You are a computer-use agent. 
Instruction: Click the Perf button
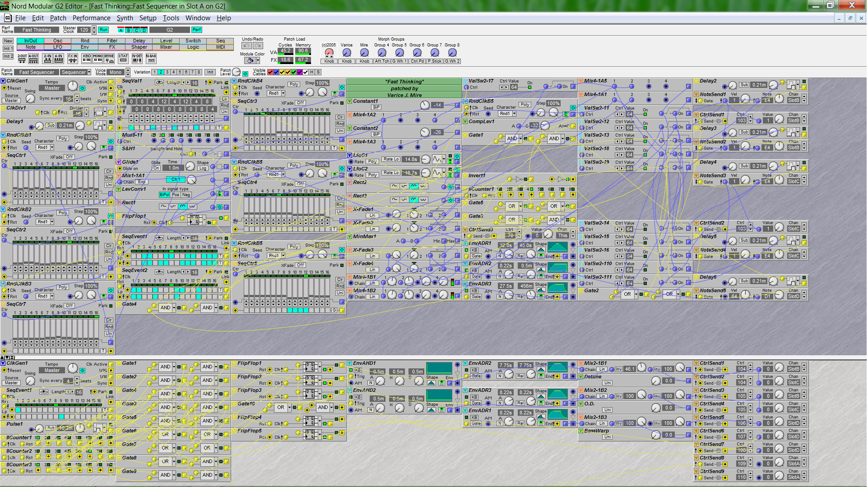click(197, 30)
